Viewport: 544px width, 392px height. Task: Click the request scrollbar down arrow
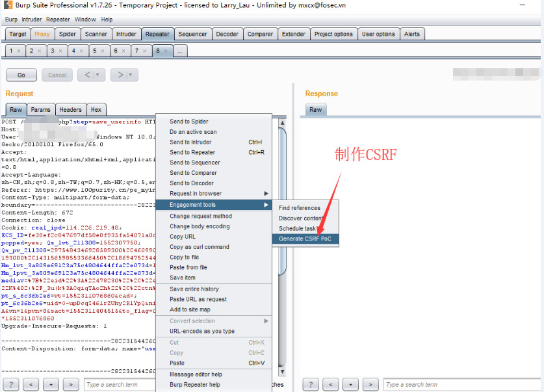pyautogui.click(x=283, y=372)
